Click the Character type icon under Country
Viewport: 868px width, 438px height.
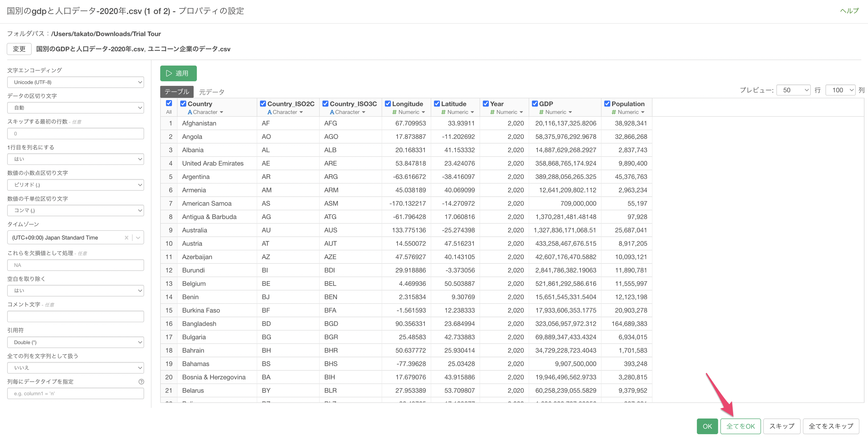click(190, 112)
